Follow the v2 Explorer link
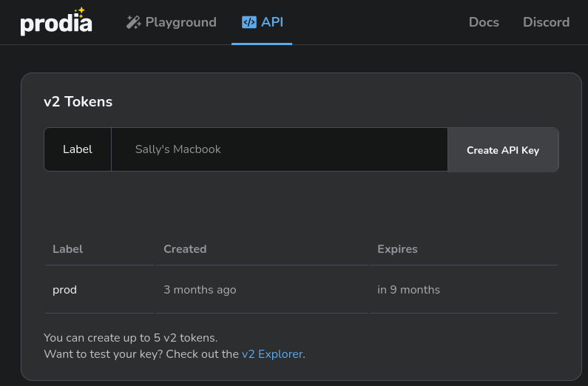Image resolution: width=588 pixels, height=386 pixels. [x=272, y=354]
